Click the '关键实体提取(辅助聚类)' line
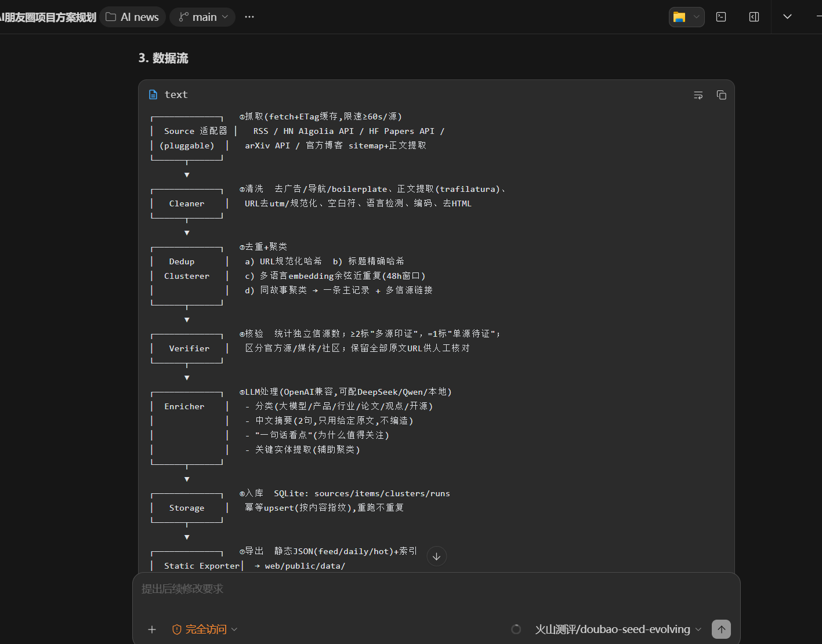This screenshot has height=644, width=822. [302, 450]
